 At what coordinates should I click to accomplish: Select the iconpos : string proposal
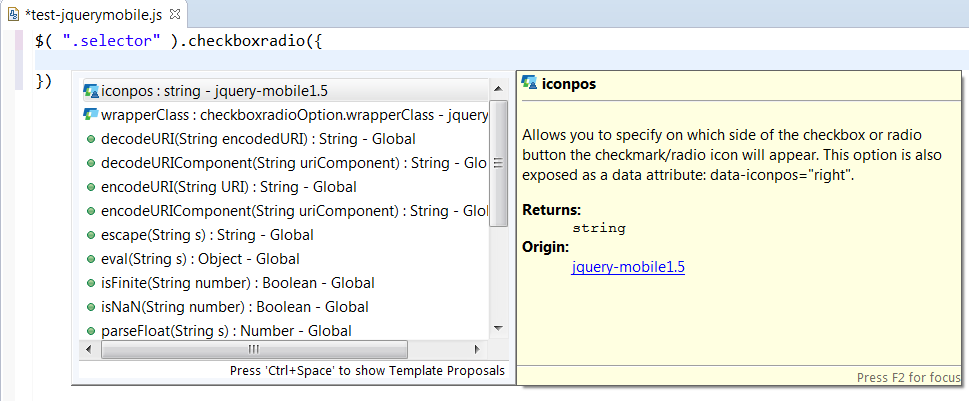[x=287, y=91]
